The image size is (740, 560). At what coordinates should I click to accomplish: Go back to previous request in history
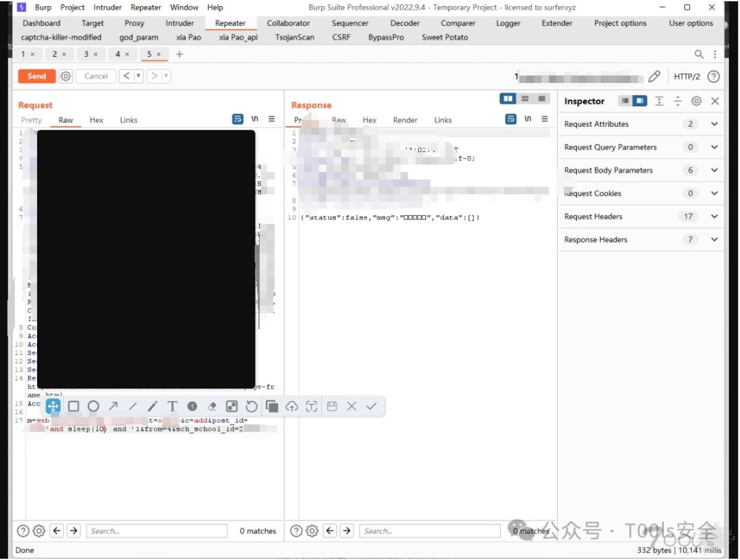pos(126,75)
